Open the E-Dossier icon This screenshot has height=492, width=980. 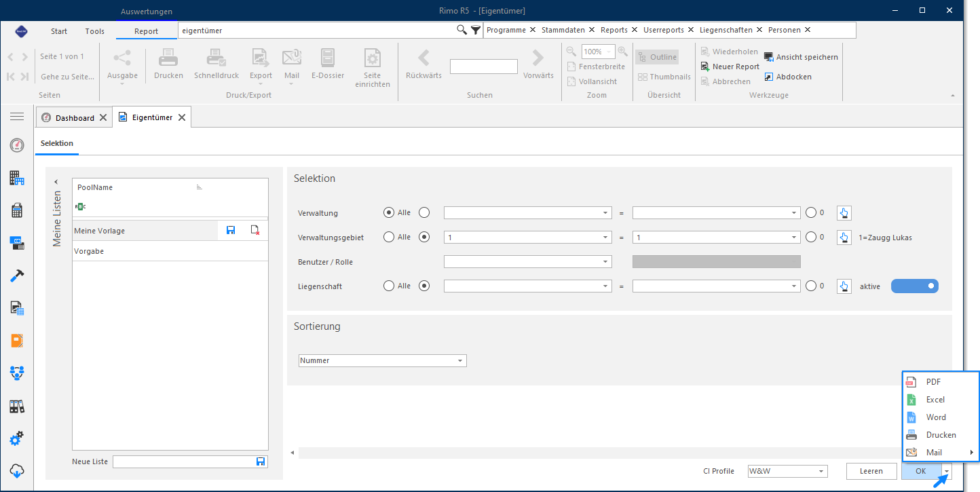click(x=328, y=58)
